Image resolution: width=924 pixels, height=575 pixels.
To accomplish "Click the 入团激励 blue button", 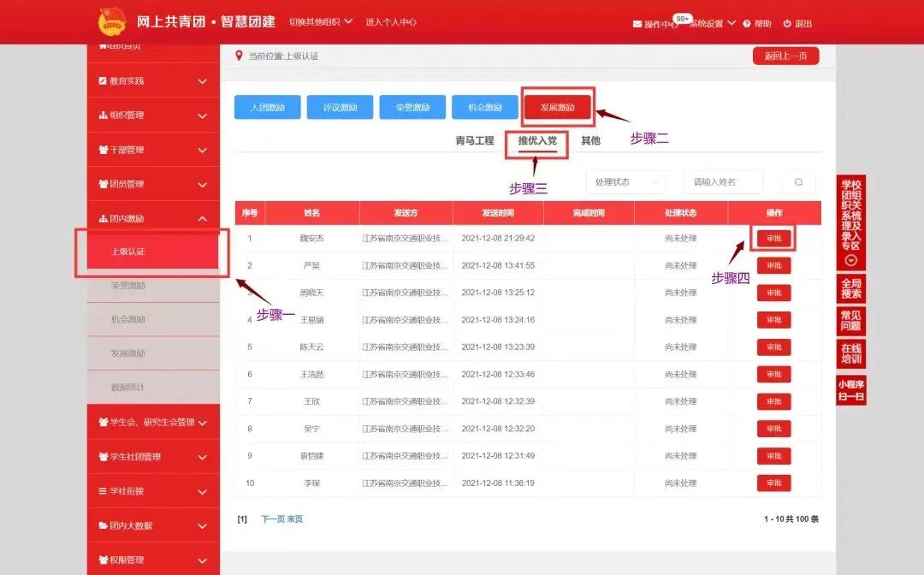I will (268, 107).
